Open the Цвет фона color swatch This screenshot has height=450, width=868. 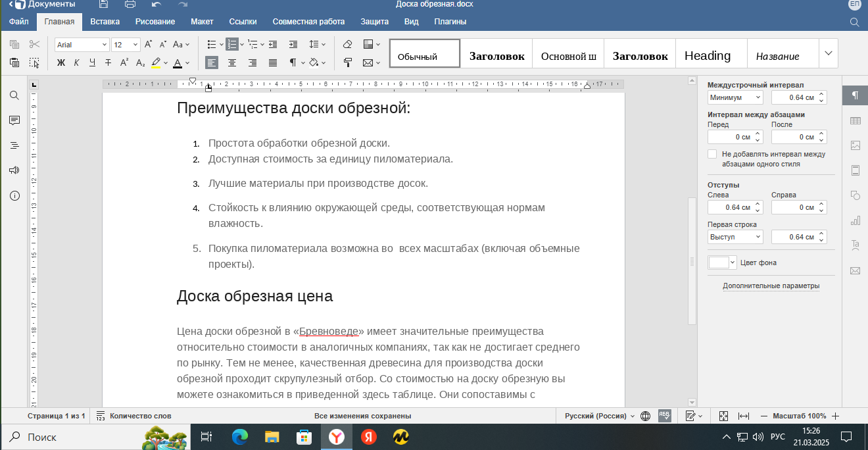pyautogui.click(x=722, y=262)
